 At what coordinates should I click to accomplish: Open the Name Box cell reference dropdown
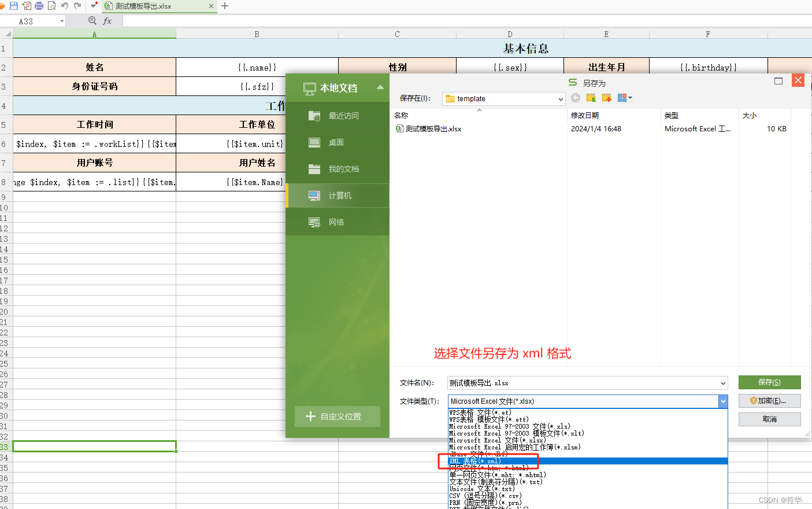62,21
